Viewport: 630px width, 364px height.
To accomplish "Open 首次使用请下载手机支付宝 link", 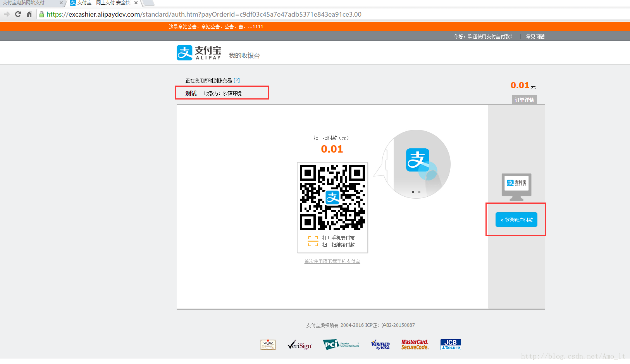I will pyautogui.click(x=332, y=261).
